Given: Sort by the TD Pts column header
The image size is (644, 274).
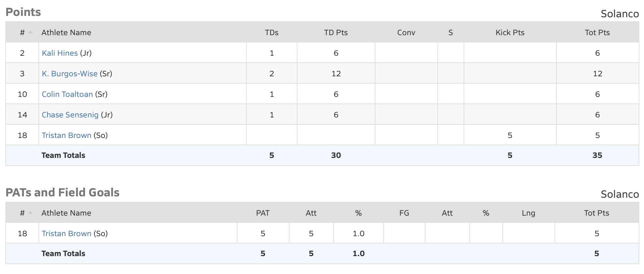Looking at the screenshot, I should 336,33.
